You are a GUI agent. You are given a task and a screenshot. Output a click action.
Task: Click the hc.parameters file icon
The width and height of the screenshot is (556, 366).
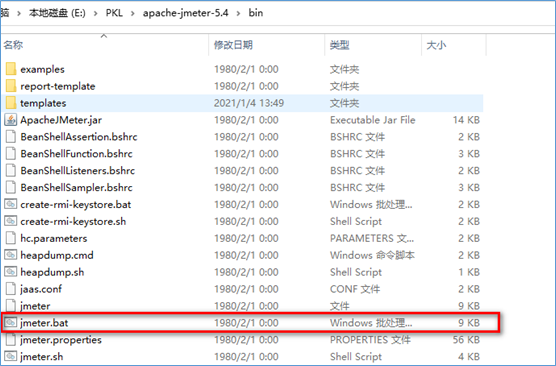click(11, 238)
